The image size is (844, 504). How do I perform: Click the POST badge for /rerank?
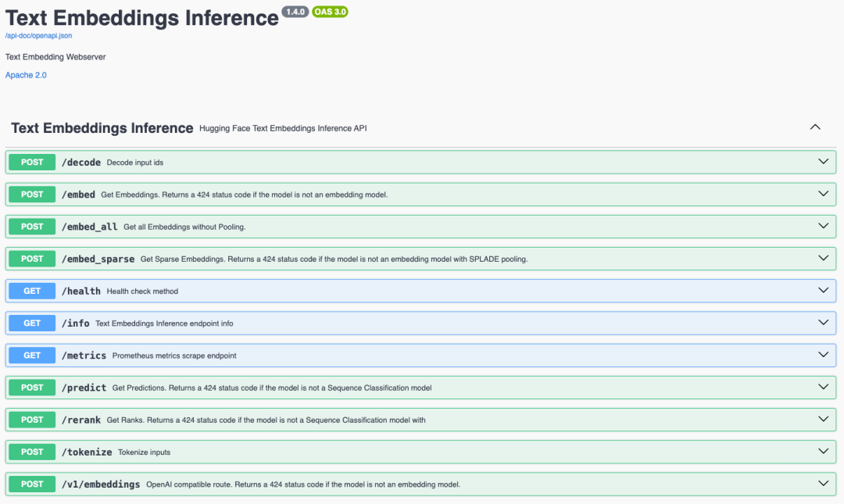pyautogui.click(x=32, y=420)
